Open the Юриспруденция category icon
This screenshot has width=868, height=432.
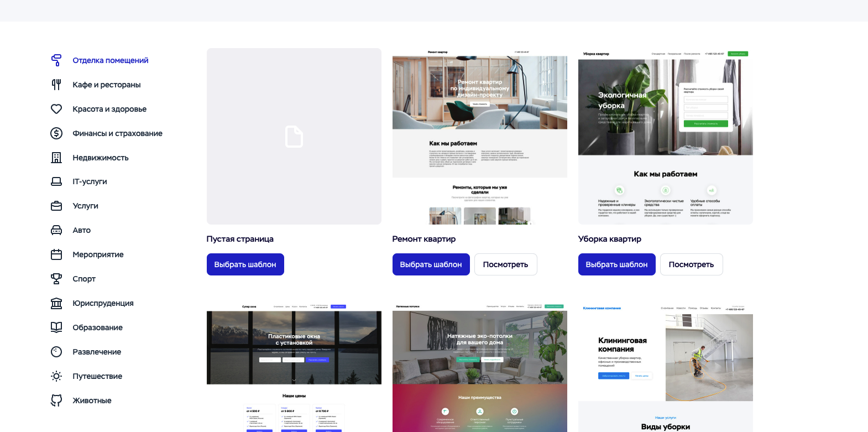(x=56, y=303)
